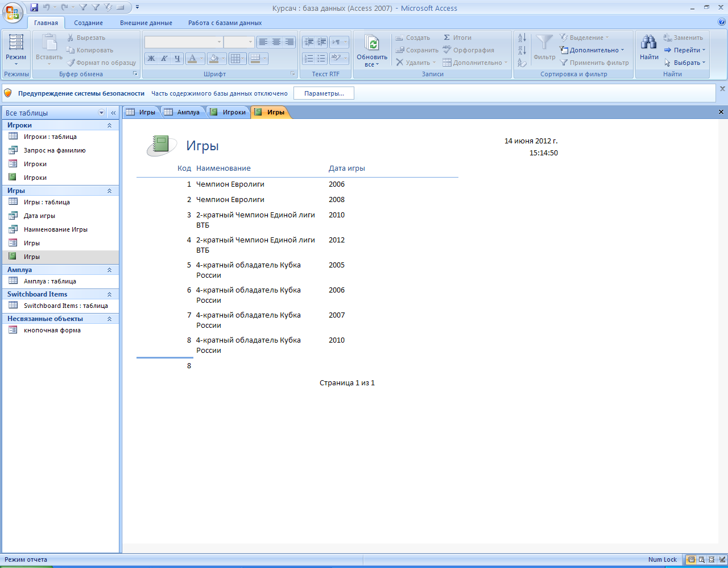Close the security warning bar
This screenshot has width=728, height=568.
(722, 89)
